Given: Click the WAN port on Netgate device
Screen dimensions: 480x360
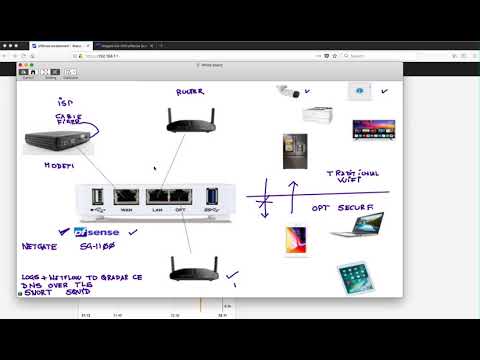Looking at the screenshot, I should pyautogui.click(x=126, y=197).
